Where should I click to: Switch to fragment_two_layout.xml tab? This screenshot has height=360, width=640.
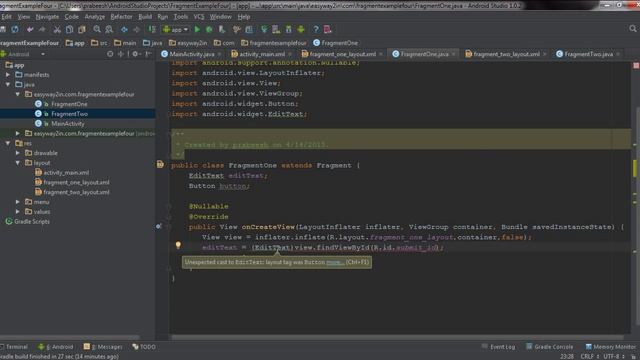click(x=506, y=54)
